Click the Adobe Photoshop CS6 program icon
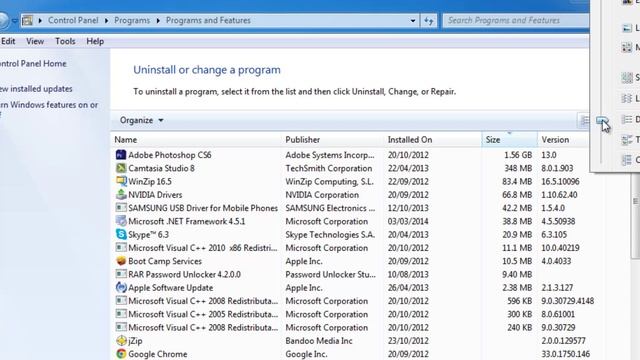Viewport: 640px width, 360px height. tap(121, 155)
